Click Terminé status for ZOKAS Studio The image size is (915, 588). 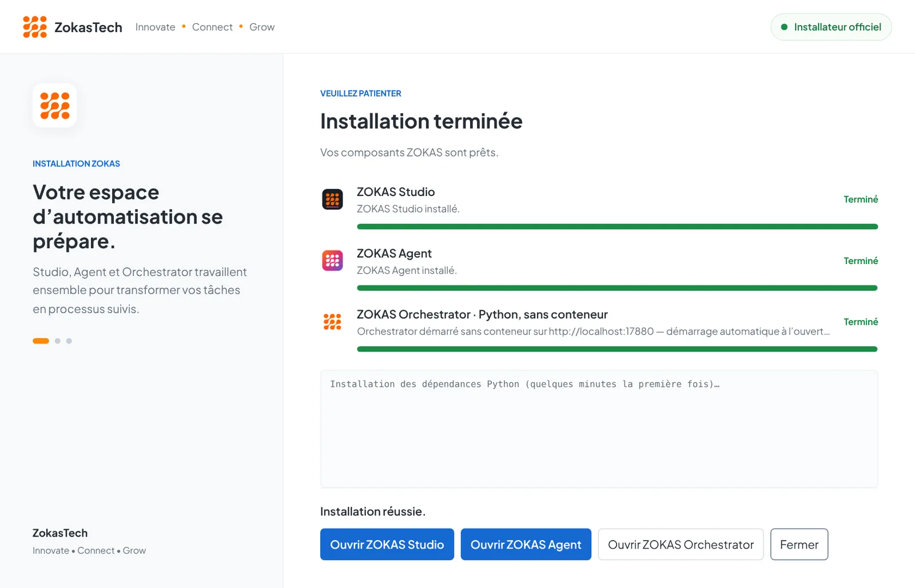coord(861,199)
